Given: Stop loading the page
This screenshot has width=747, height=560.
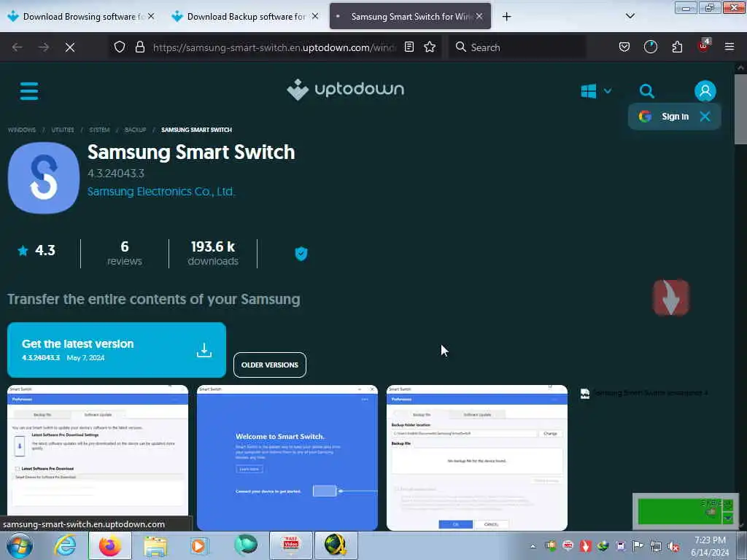Looking at the screenshot, I should click(x=70, y=47).
